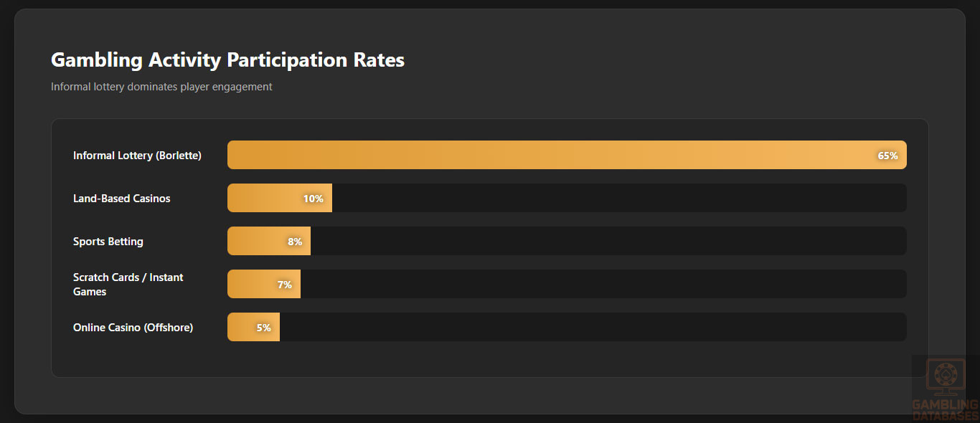This screenshot has width=980, height=423.
Task: Click the unfilled track of Sports Betting bar
Action: (608, 242)
